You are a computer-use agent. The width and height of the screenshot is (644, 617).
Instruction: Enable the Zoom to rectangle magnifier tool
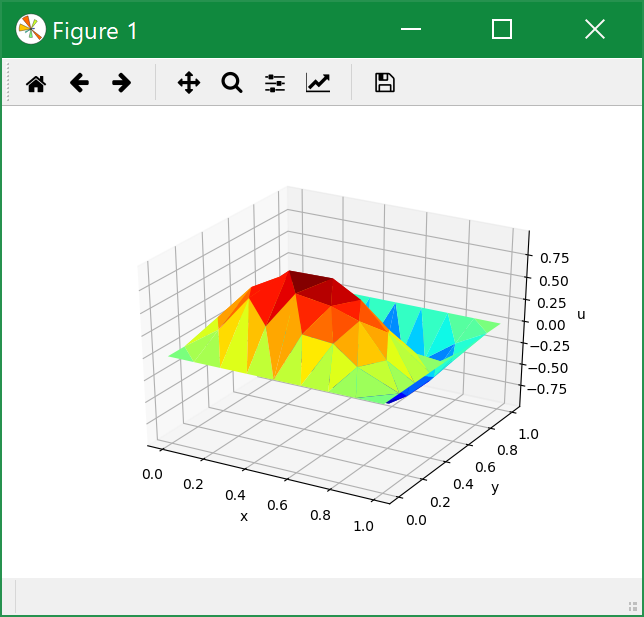coord(232,83)
